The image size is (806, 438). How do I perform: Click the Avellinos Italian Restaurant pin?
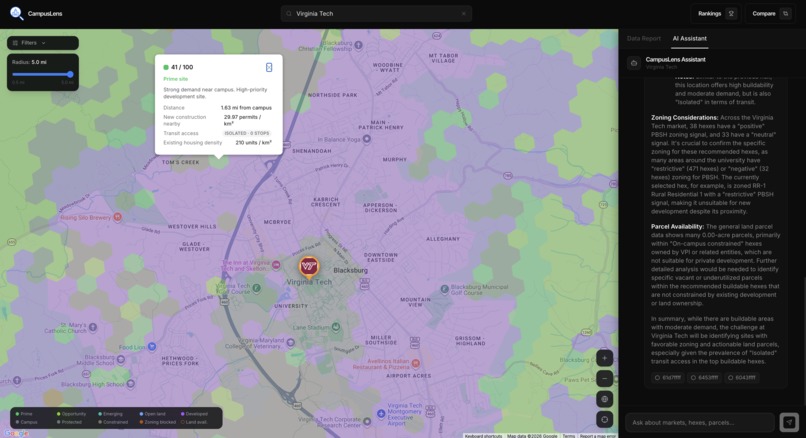(x=416, y=363)
